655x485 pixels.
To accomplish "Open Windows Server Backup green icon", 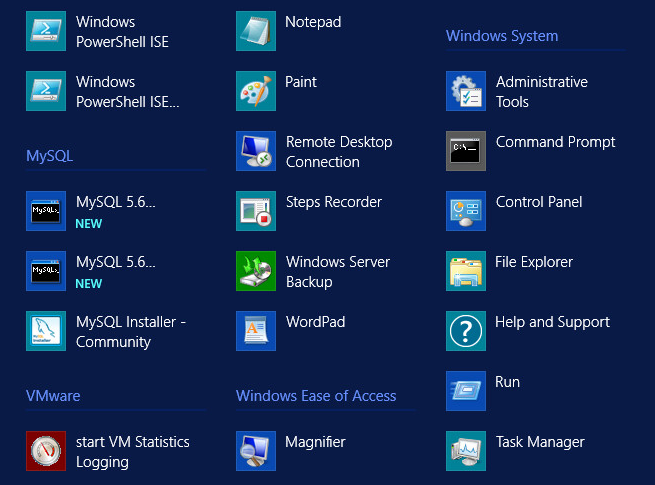I will [x=256, y=271].
